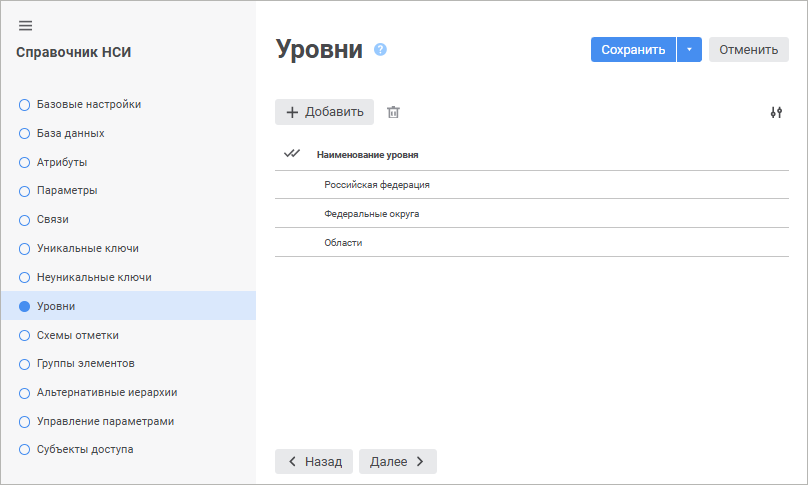808x485 pixels.
Task: Click the Уровни page heading
Action: (319, 50)
